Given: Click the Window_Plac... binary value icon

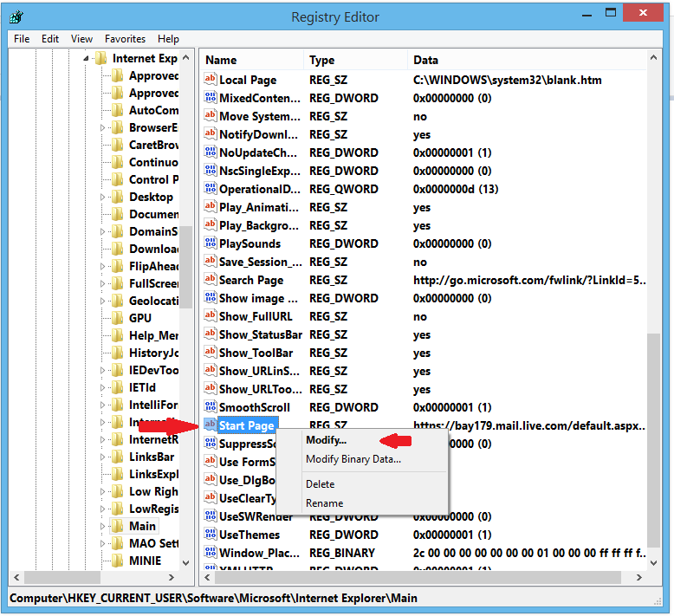Looking at the screenshot, I should point(211,552).
